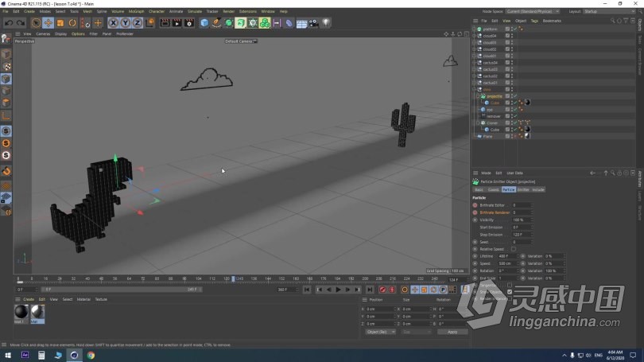
Task: Open Edit Render Settings icon
Action: pos(189,23)
